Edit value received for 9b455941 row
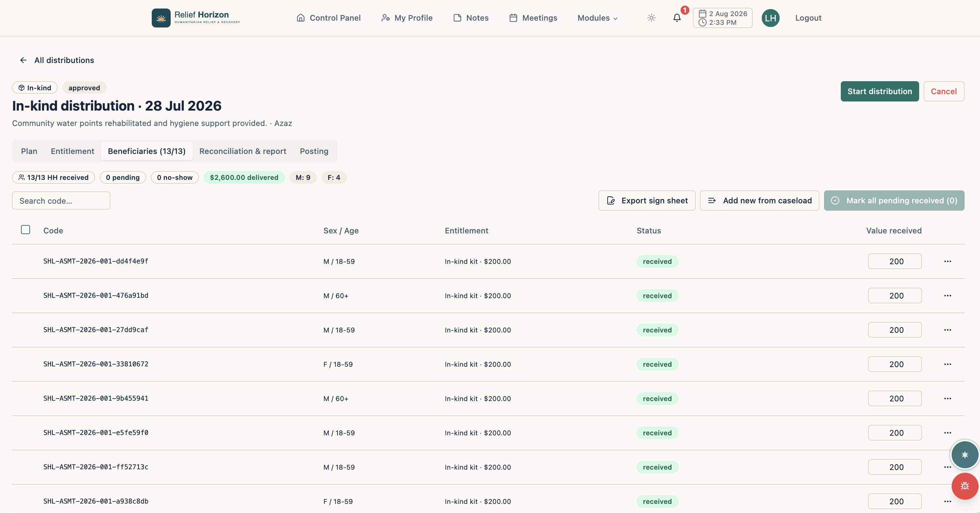 [x=895, y=399]
